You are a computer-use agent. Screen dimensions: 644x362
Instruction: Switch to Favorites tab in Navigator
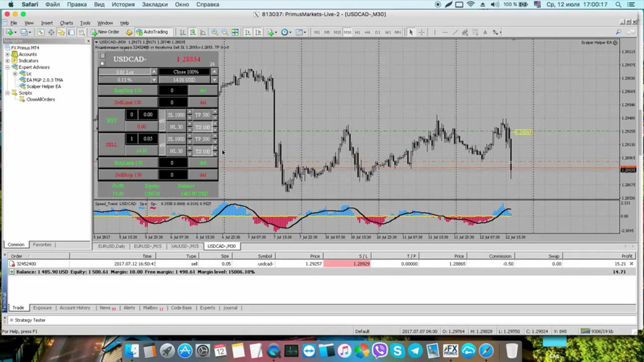coord(42,245)
